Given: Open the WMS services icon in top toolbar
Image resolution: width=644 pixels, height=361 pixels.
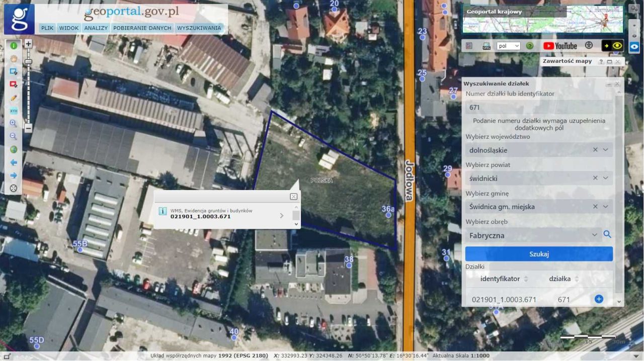Looking at the screenshot, I should click(486, 45).
